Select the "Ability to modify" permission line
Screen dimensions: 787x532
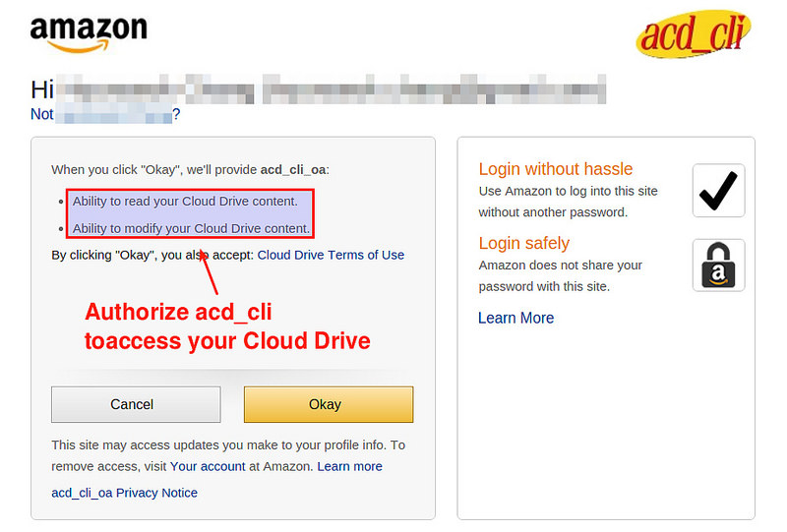[x=191, y=228]
